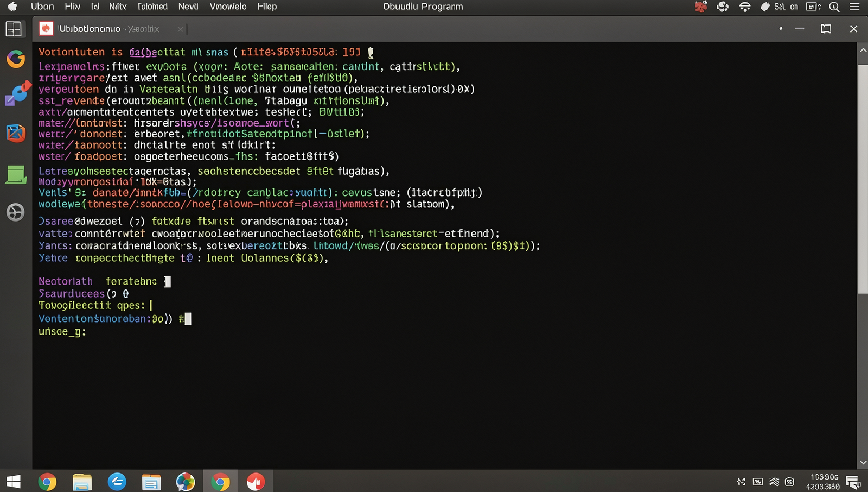Open the Nevil menu
The width and height of the screenshot is (868, 492).
tap(188, 7)
